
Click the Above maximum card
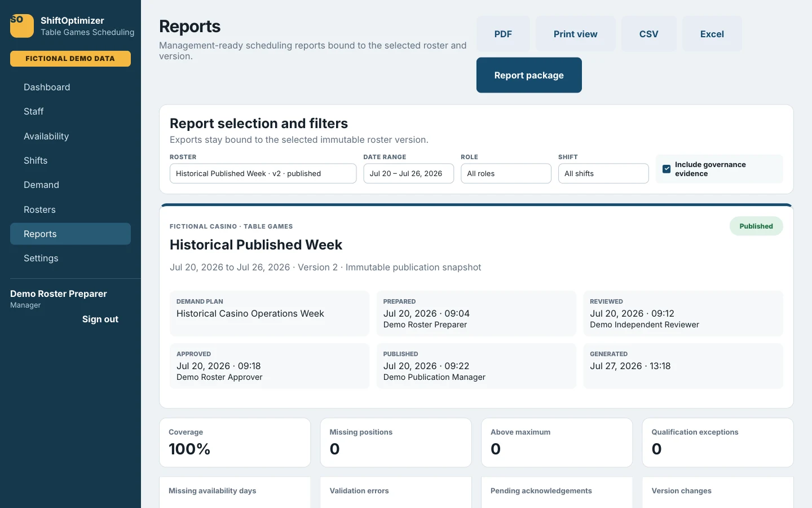(557, 443)
